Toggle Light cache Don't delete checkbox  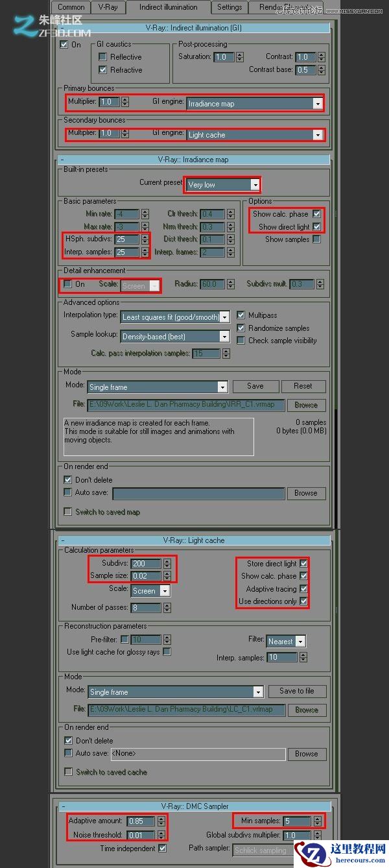point(67,741)
